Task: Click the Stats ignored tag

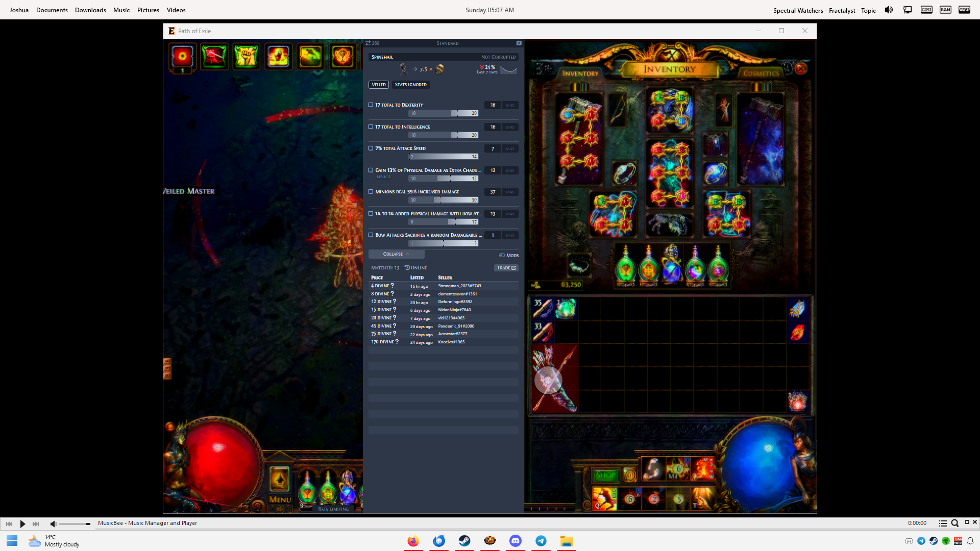Action: [410, 85]
